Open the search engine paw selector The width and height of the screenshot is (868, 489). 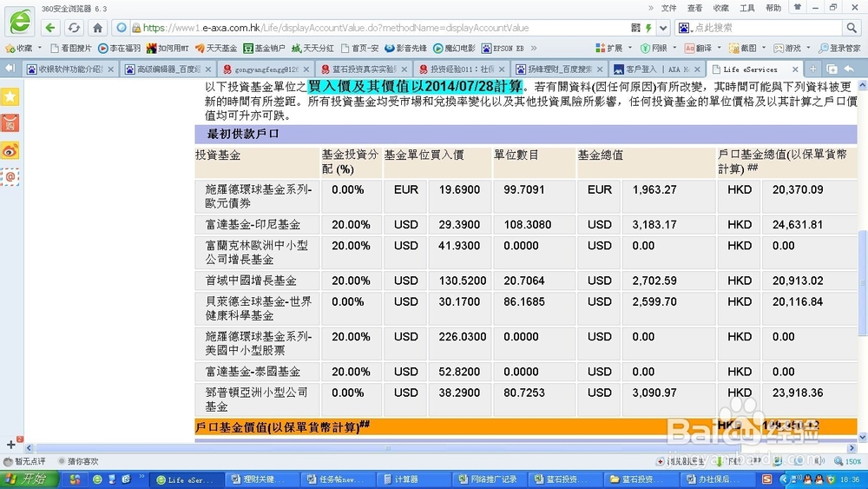[684, 28]
